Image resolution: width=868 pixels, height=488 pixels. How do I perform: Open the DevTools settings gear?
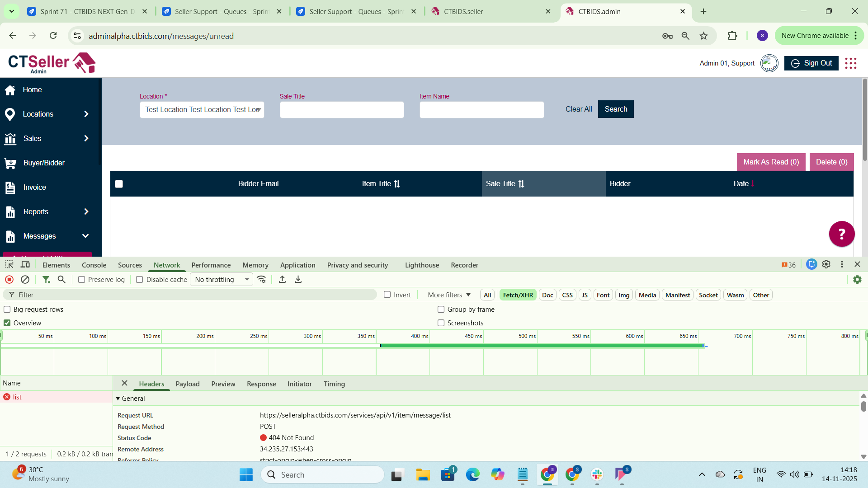coord(826,265)
